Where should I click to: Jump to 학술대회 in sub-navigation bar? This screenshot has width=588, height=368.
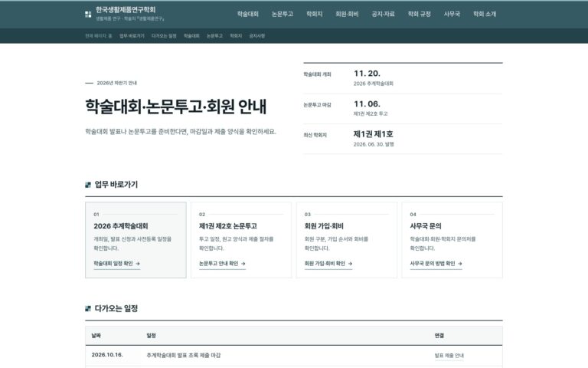click(x=191, y=36)
